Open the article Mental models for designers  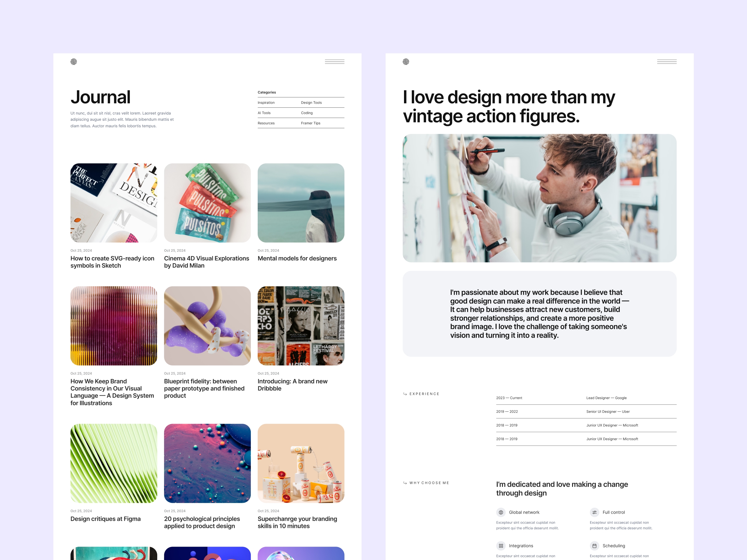tap(297, 258)
